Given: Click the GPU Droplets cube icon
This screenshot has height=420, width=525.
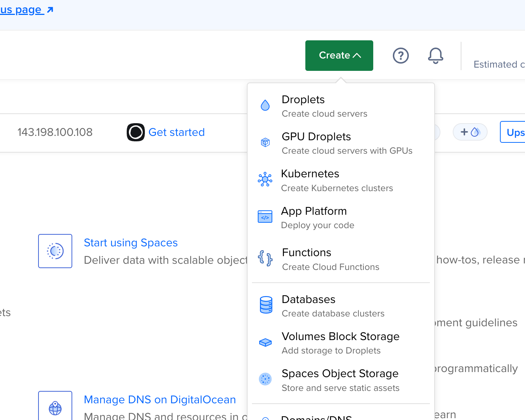Looking at the screenshot, I should (265, 142).
